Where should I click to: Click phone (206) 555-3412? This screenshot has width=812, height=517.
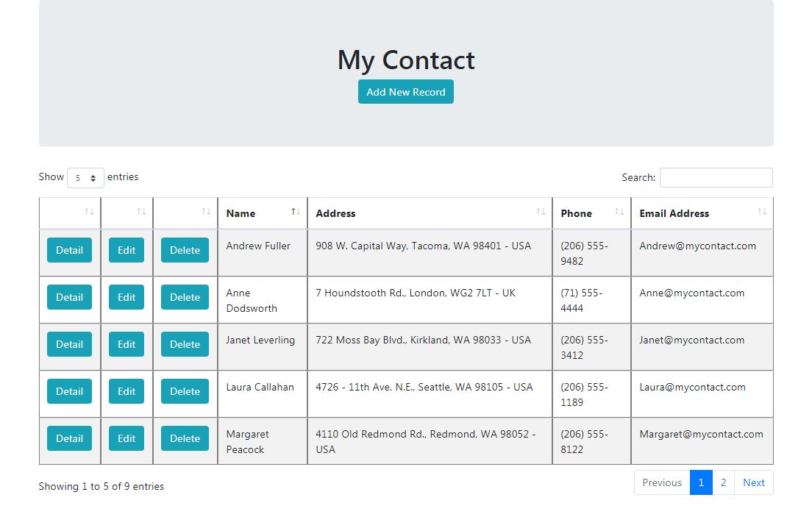584,348
